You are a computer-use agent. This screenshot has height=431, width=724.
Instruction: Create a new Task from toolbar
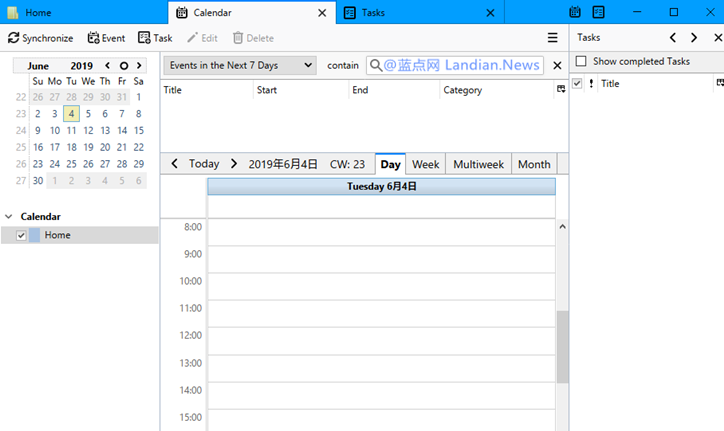145,38
